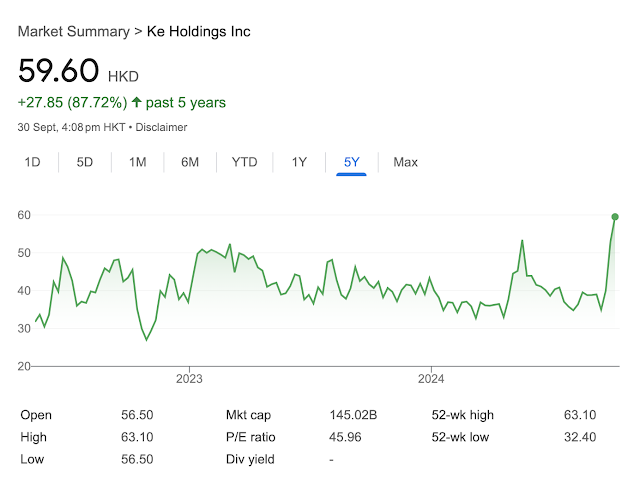
Task: Switch chart to Max range
Action: (405, 162)
